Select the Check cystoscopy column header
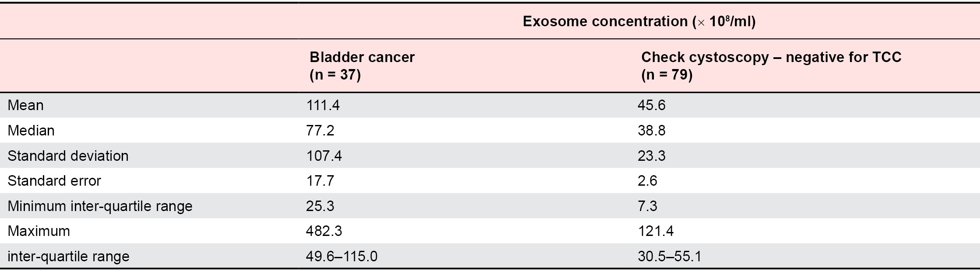Image resolution: width=980 pixels, height=277 pixels. [x=771, y=66]
